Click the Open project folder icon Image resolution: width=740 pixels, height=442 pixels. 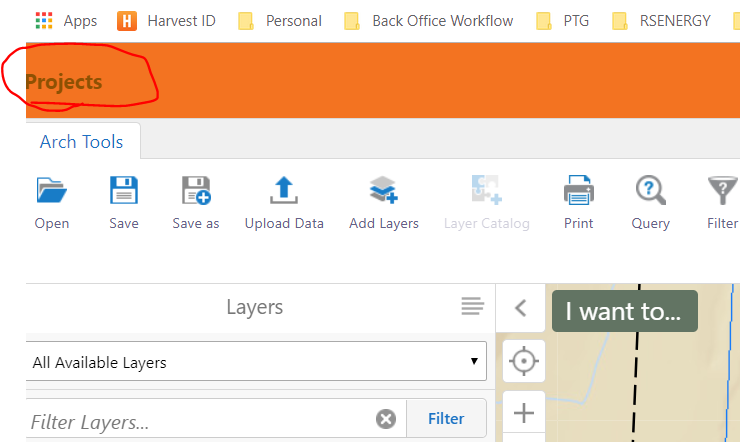pos(51,190)
